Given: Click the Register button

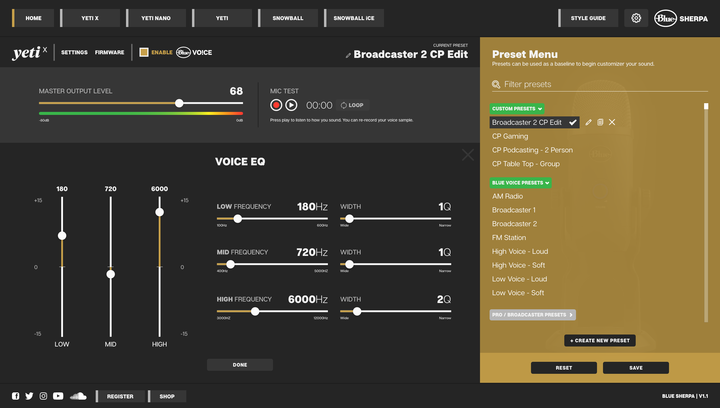Looking at the screenshot, I should point(120,396).
